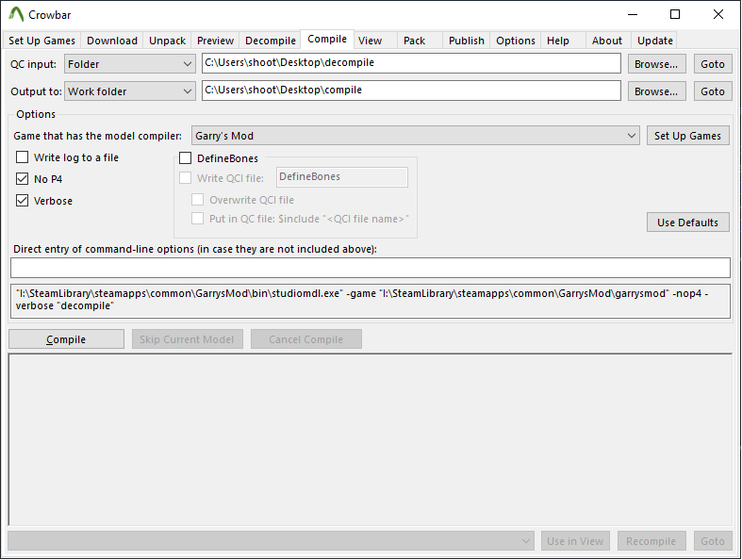Click the direct command-line options field
Image resolution: width=742 pixels, height=560 pixels.
click(371, 268)
